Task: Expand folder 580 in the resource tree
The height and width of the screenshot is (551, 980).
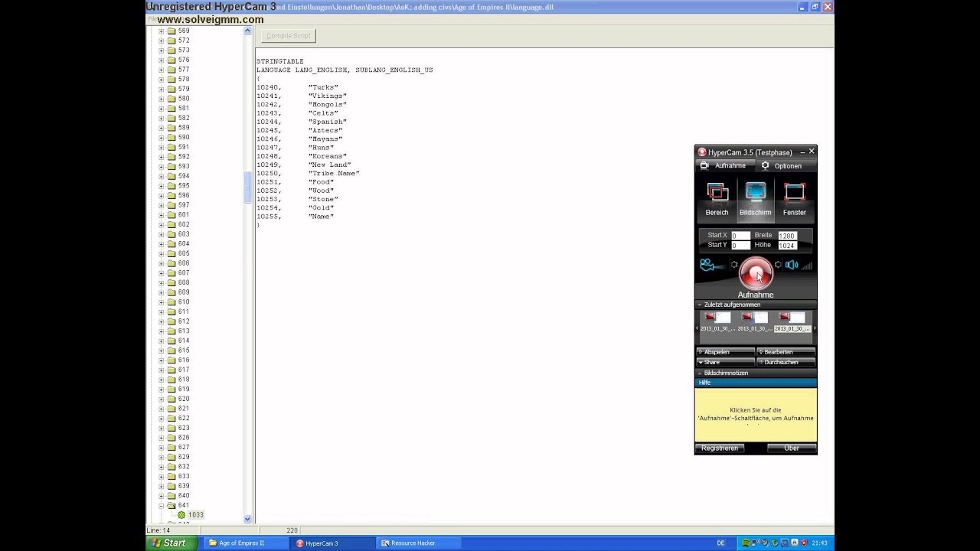Action: 162,99
